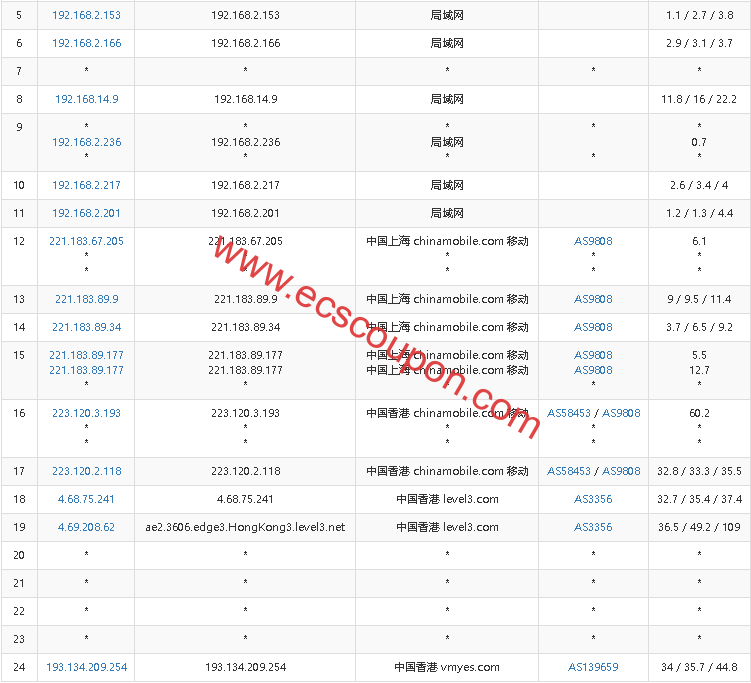Select latency value 2.6 / 3.4 / 4
The height and width of the screenshot is (683, 751).
coord(699,185)
